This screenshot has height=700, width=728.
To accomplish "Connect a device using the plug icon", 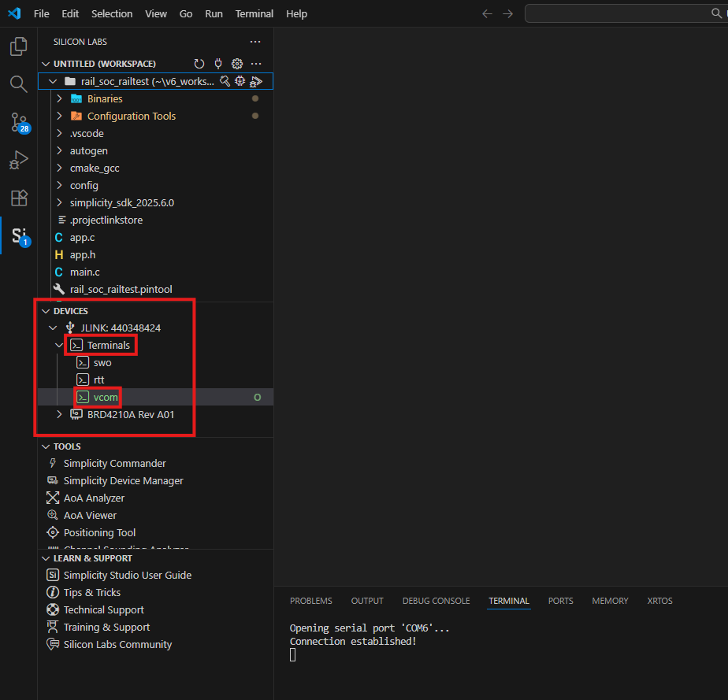I will (x=218, y=64).
